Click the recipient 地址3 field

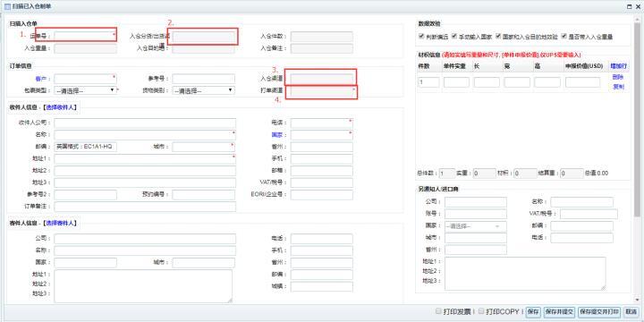click(145, 182)
